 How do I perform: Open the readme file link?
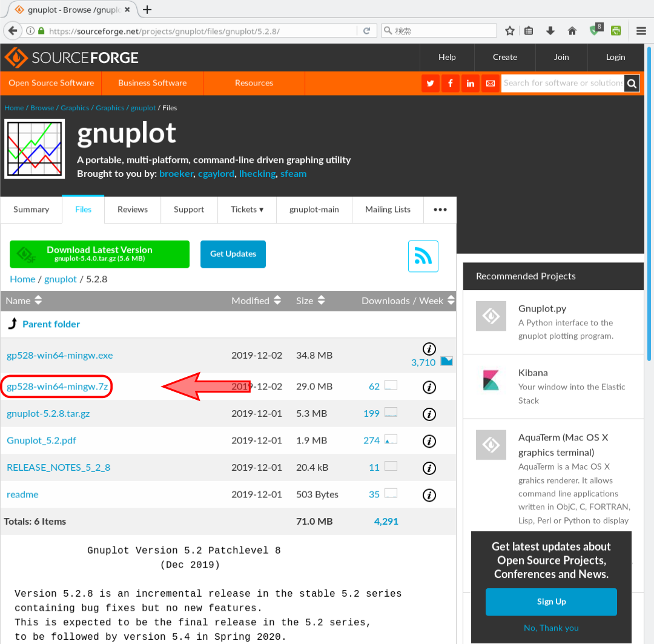[22, 494]
